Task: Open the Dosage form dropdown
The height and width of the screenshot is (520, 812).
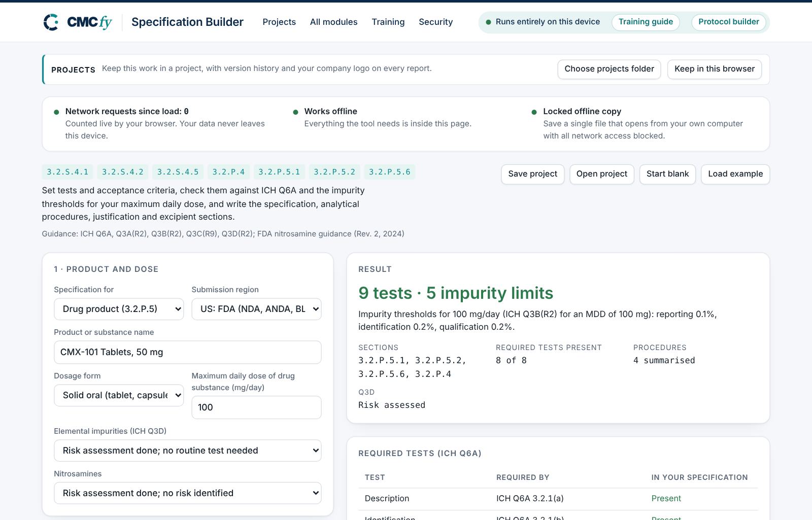Action: 119,395
